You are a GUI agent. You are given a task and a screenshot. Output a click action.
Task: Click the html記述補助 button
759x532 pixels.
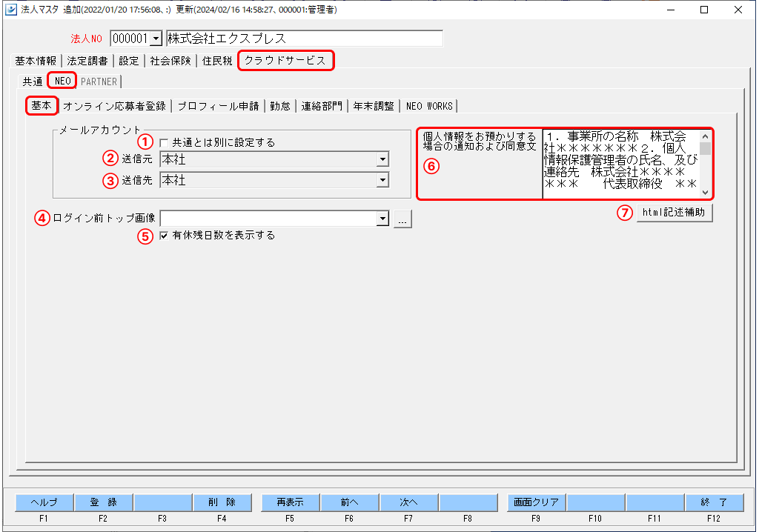point(675,213)
